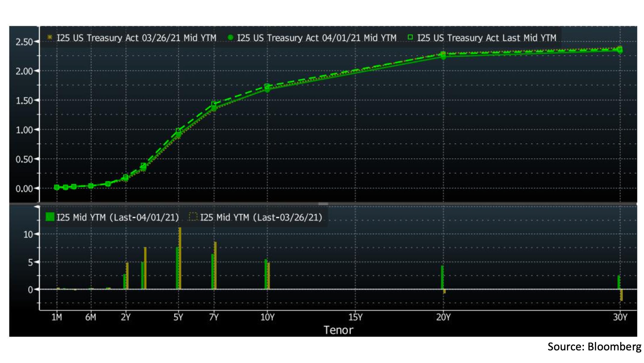Select the 'I25 US Treasury Act 04/01/21 Mid YTM' legend label
The image size is (644, 363).
click(x=317, y=38)
